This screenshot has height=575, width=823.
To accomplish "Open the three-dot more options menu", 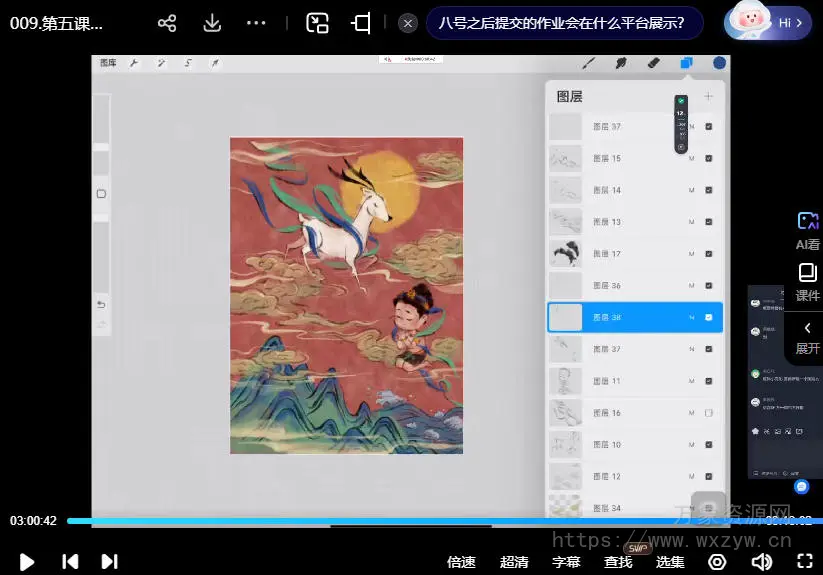I will 256,23.
